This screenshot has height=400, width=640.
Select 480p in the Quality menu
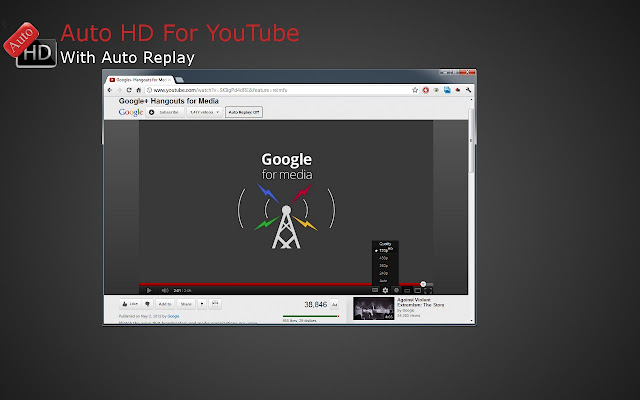(x=384, y=258)
